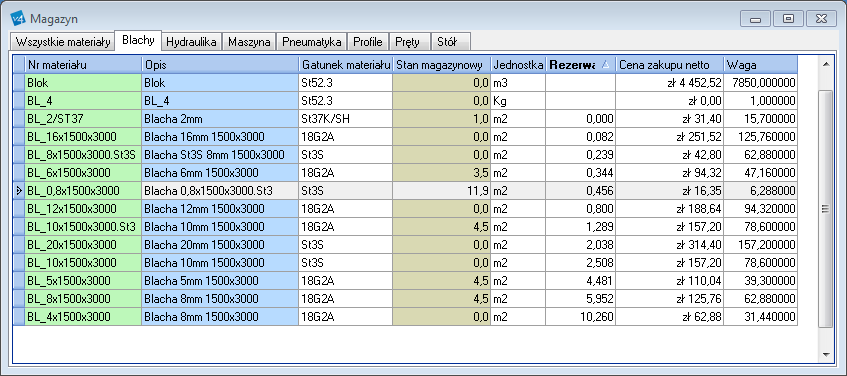Click the weight cell 125,760000
847x376 pixels.
tap(761, 137)
